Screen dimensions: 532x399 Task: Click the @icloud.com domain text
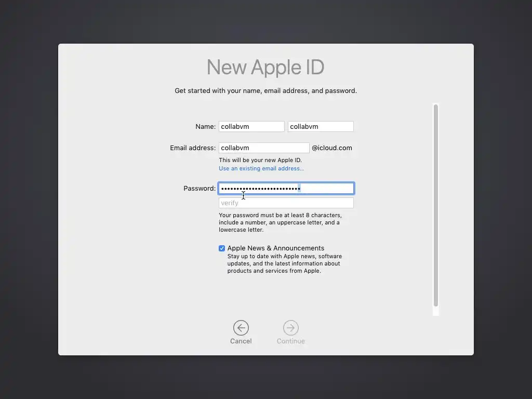[x=332, y=148]
